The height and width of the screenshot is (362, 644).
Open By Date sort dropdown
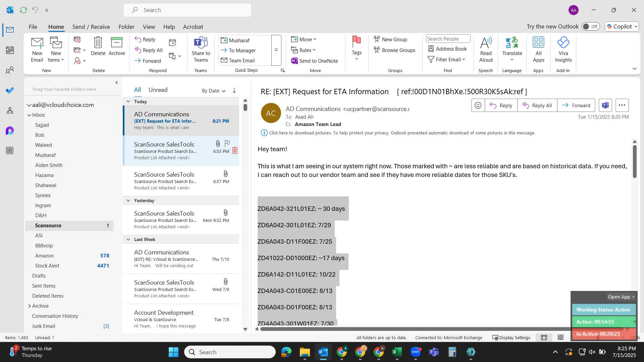214,90
